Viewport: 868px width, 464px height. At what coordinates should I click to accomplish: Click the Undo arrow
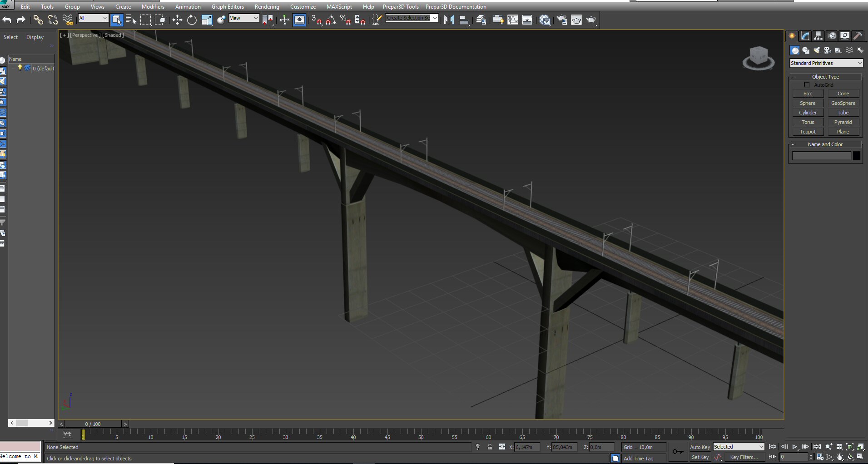pyautogui.click(x=7, y=20)
